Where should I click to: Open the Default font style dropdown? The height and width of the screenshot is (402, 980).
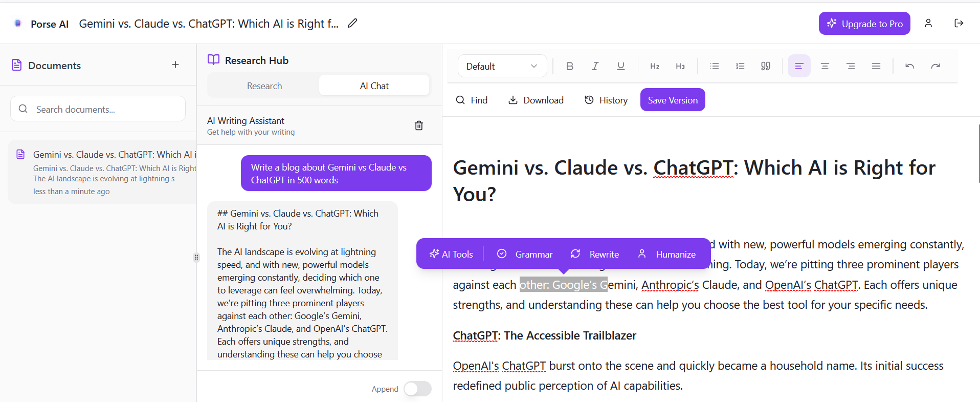[x=502, y=66]
